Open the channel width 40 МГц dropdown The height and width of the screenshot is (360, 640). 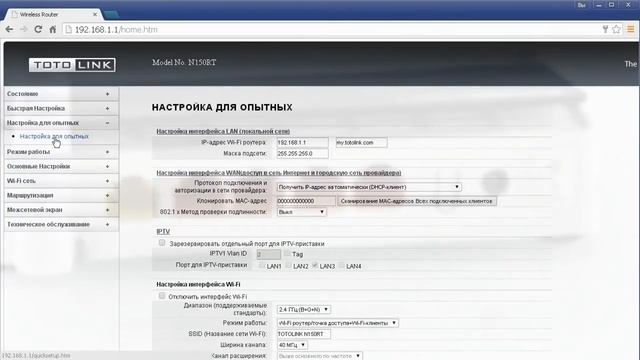(x=292, y=345)
